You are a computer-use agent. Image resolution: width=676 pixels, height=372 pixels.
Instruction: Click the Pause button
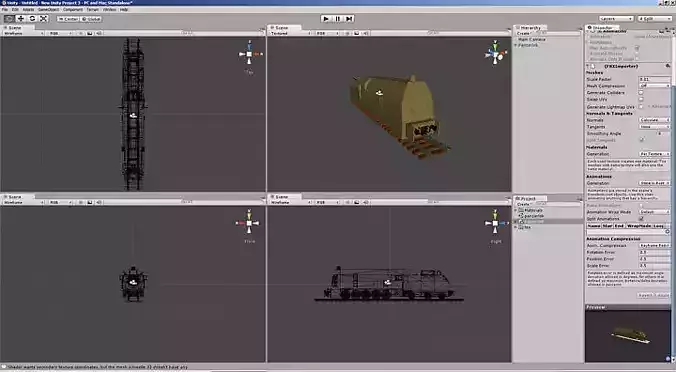point(338,19)
